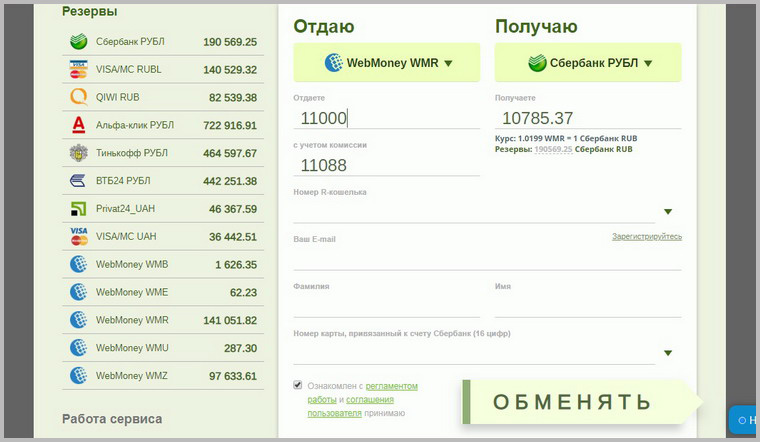This screenshot has width=760, height=442.
Task: Click the Курс 1.0199 WMR rate text
Action: pyautogui.click(x=566, y=138)
